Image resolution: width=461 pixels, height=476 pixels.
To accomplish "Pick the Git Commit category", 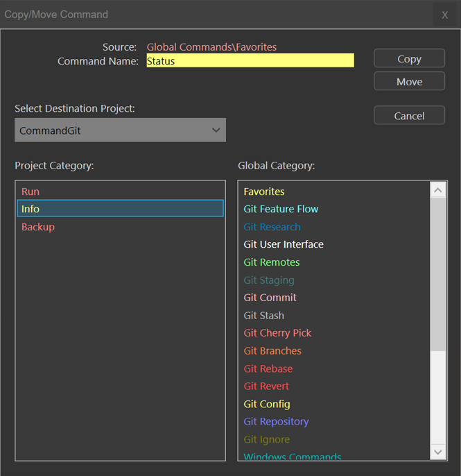I will tap(270, 298).
